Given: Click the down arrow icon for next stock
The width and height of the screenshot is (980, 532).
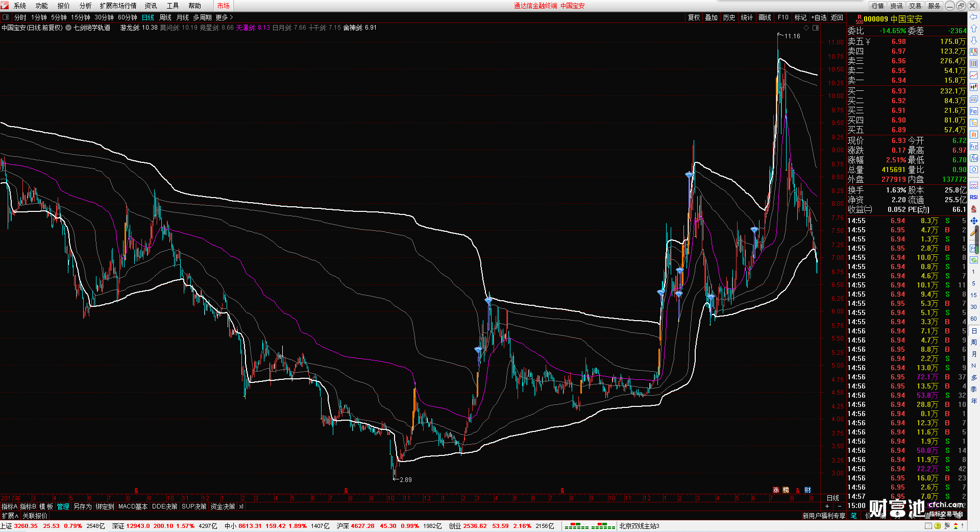Looking at the screenshot, I should (x=974, y=40).
